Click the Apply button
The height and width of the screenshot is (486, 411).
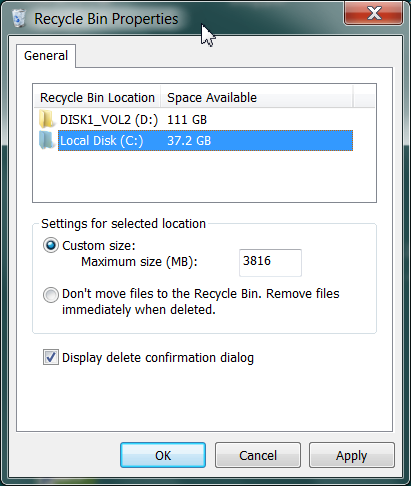(352, 455)
